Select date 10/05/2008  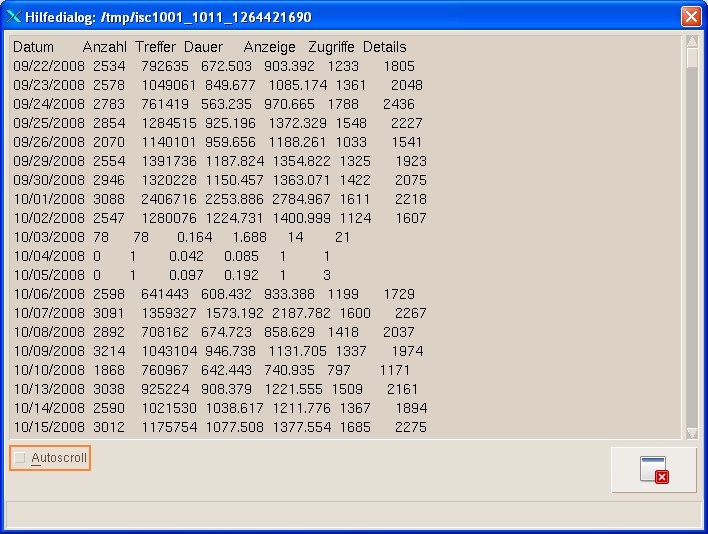point(49,275)
